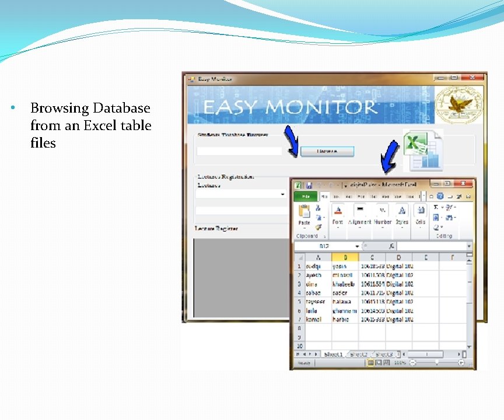Open the Number group dropdown
The image size is (504, 420).
[383, 216]
